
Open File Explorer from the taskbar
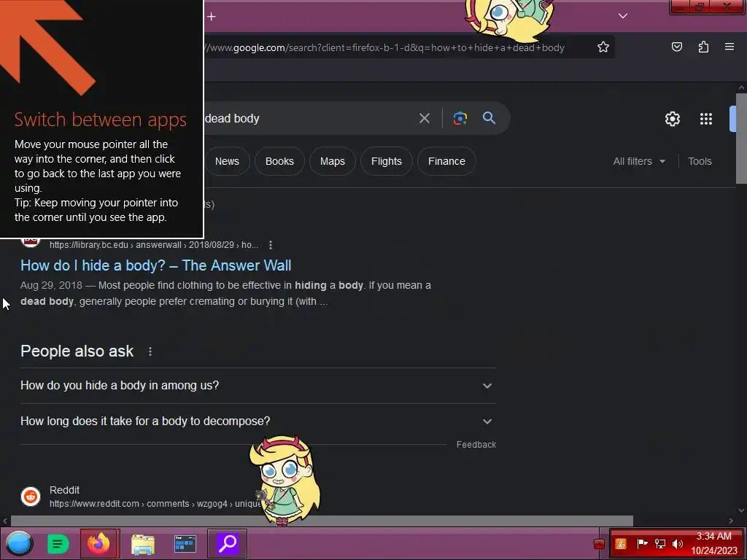point(142,544)
